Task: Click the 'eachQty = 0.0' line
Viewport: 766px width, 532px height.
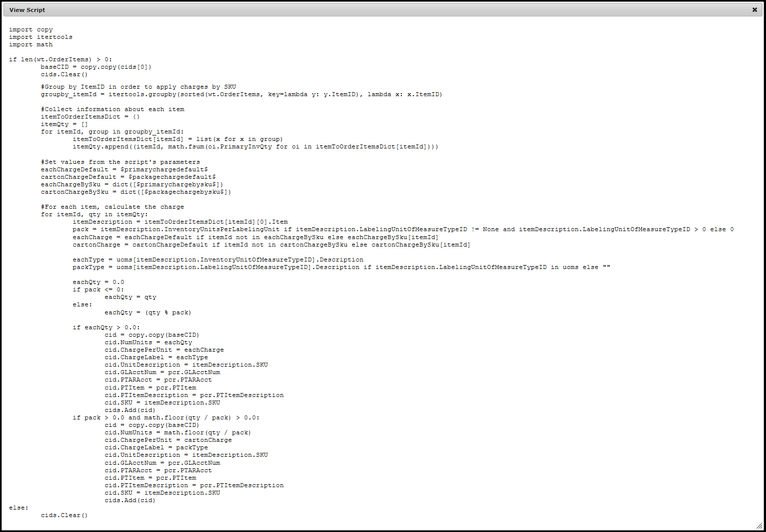Action: pyautogui.click(x=99, y=282)
